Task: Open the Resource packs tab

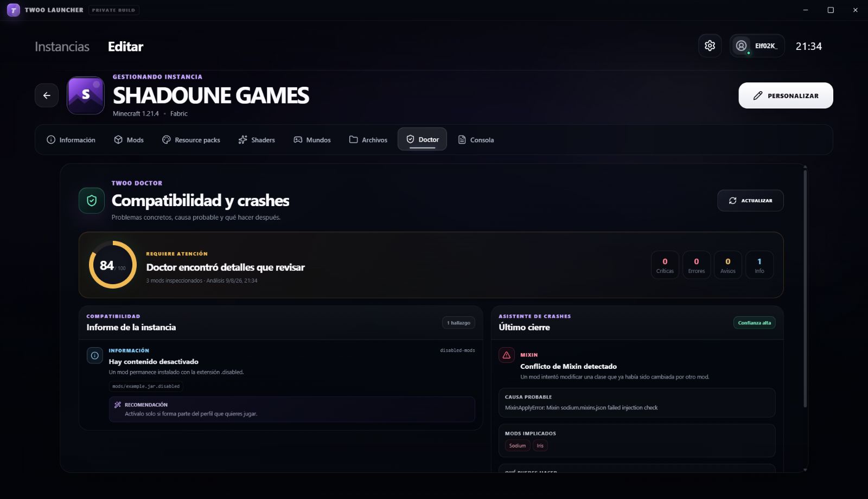Action: [x=191, y=140]
